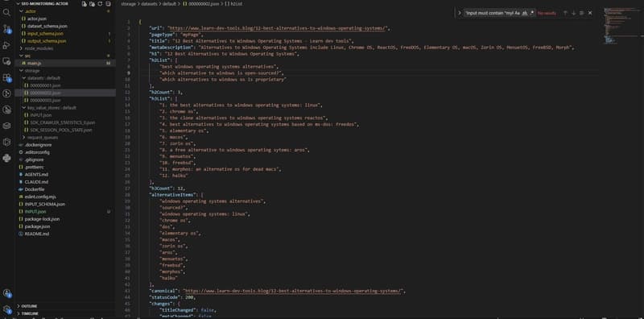Screen dimensions: 644x319
Task: Click 'storage' in editor breadcrumb
Action: click(x=128, y=4)
